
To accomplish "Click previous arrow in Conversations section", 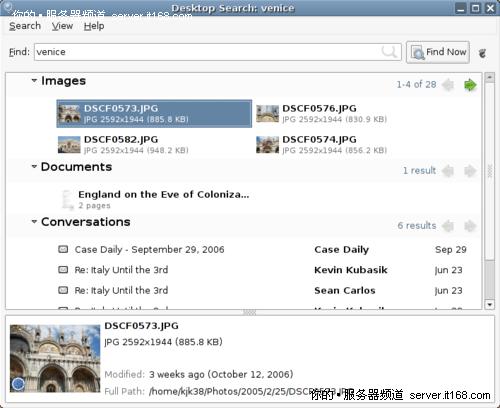I will tap(448, 226).
